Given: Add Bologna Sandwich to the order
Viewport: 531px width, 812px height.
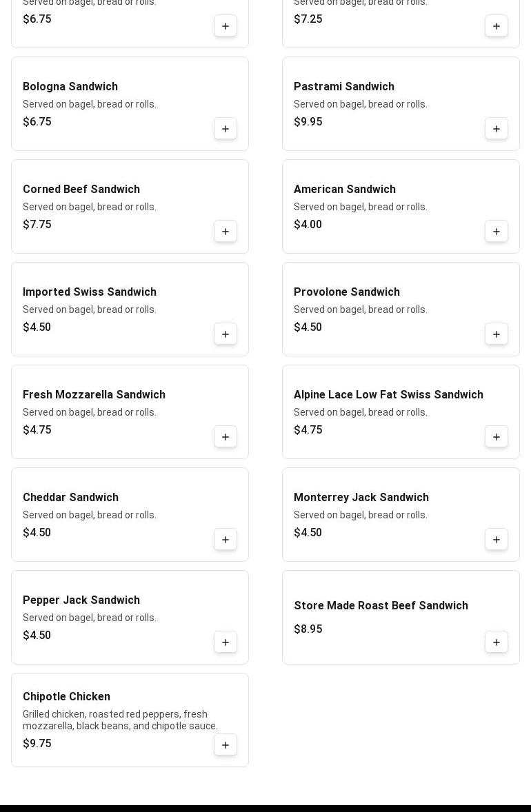Looking at the screenshot, I should point(226,129).
